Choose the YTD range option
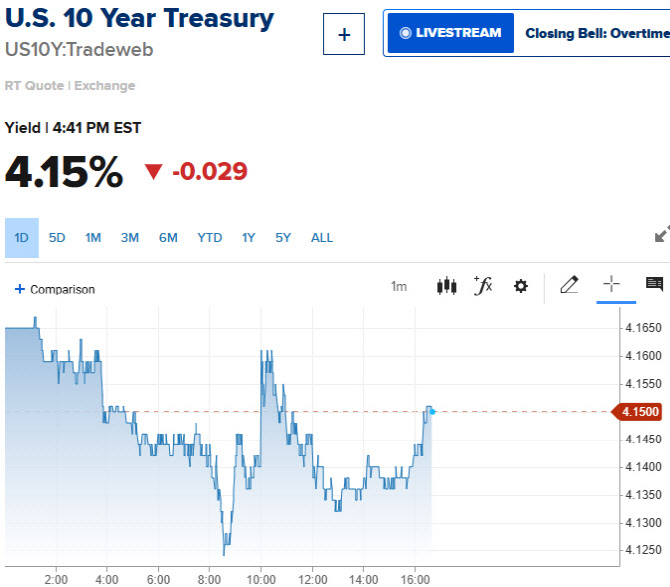The image size is (670, 587). click(x=209, y=238)
